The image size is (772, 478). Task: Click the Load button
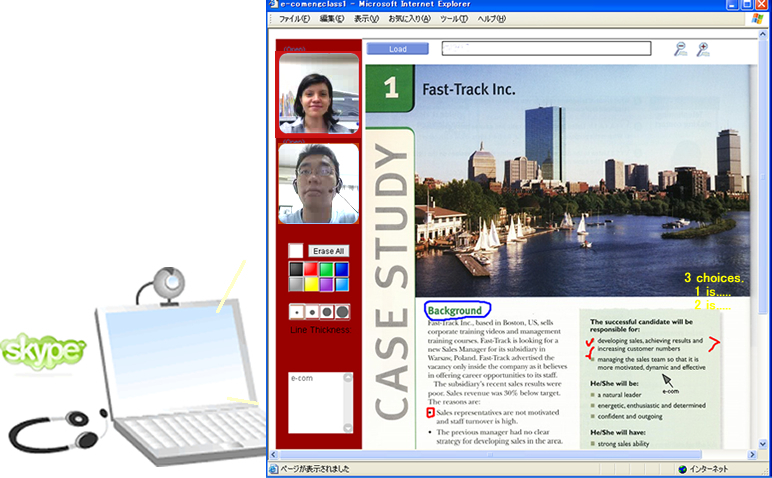(397, 49)
